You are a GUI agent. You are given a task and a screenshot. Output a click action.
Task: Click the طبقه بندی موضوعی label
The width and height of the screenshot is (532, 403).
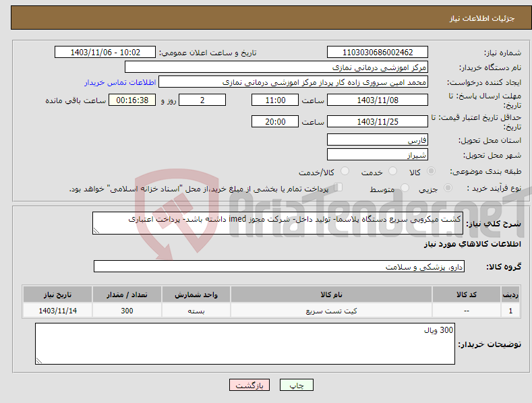[485, 172]
